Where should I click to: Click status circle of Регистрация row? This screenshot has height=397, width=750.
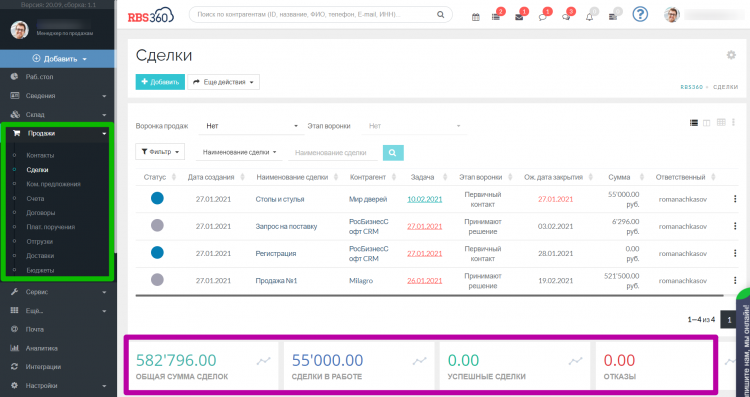click(x=157, y=253)
